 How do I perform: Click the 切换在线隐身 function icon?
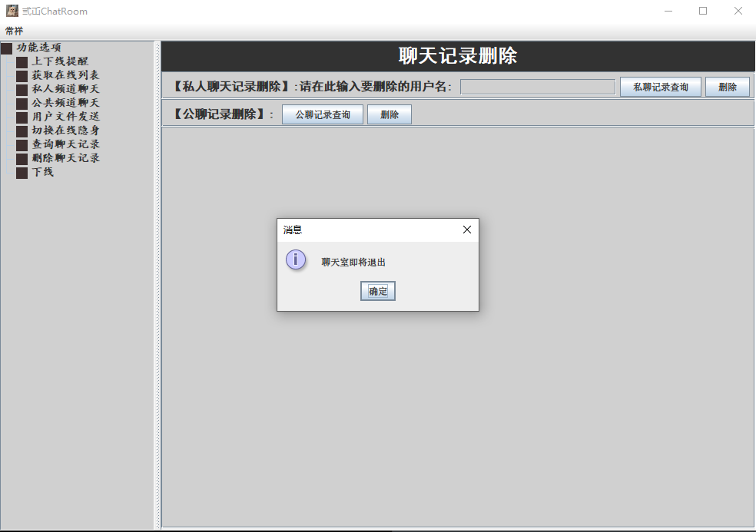22,131
